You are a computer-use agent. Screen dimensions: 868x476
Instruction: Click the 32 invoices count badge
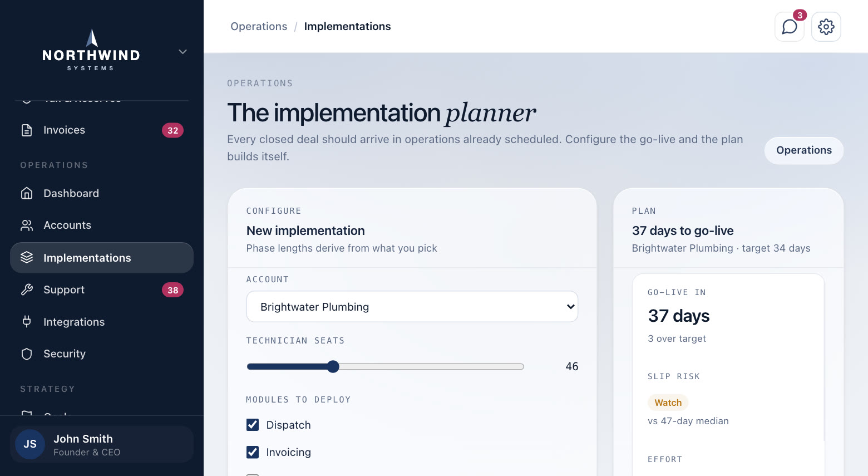pos(172,130)
